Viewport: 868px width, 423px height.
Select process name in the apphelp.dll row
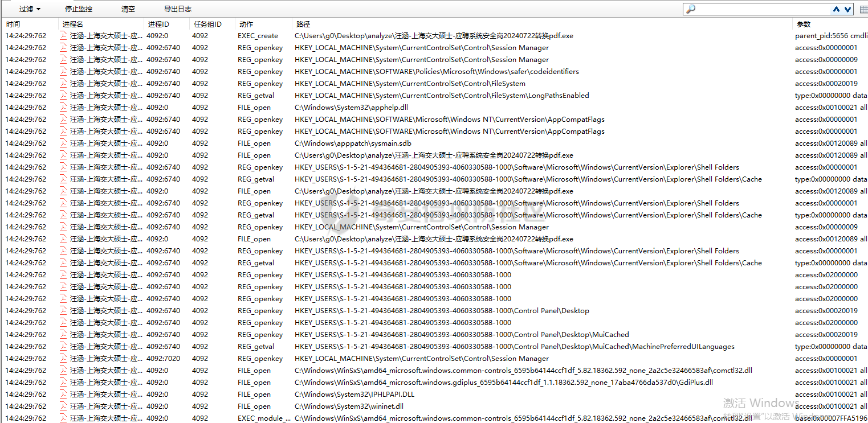point(106,107)
